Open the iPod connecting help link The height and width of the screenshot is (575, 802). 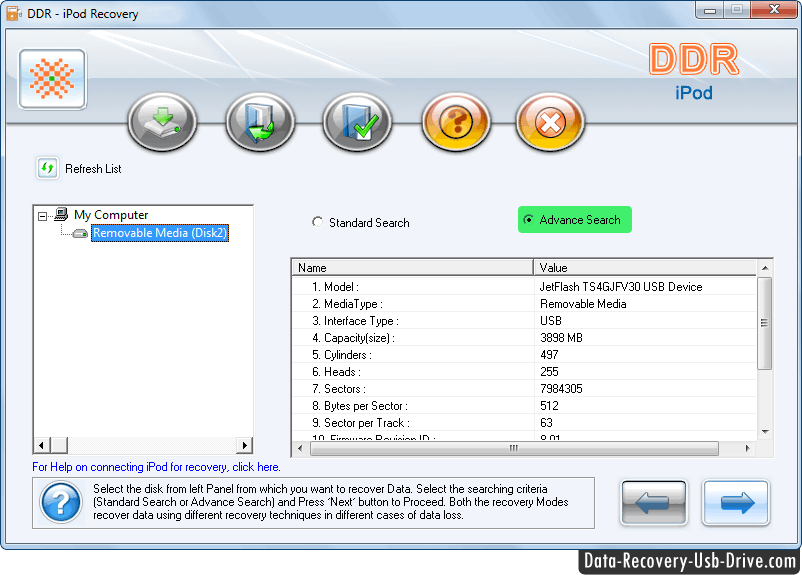(x=156, y=467)
